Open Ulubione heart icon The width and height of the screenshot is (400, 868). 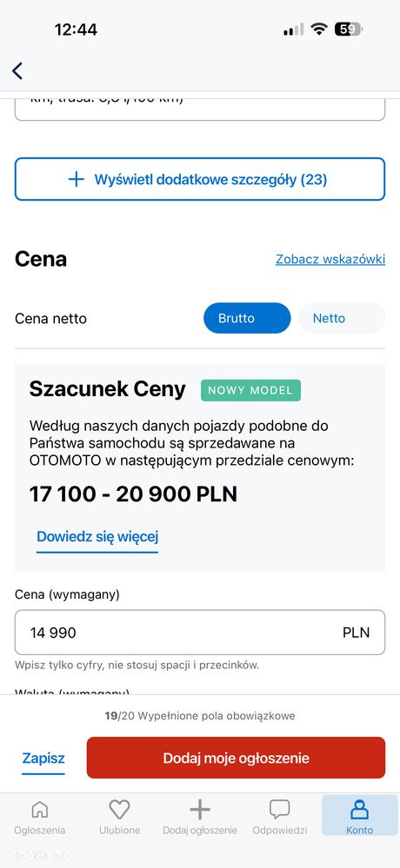click(120, 809)
